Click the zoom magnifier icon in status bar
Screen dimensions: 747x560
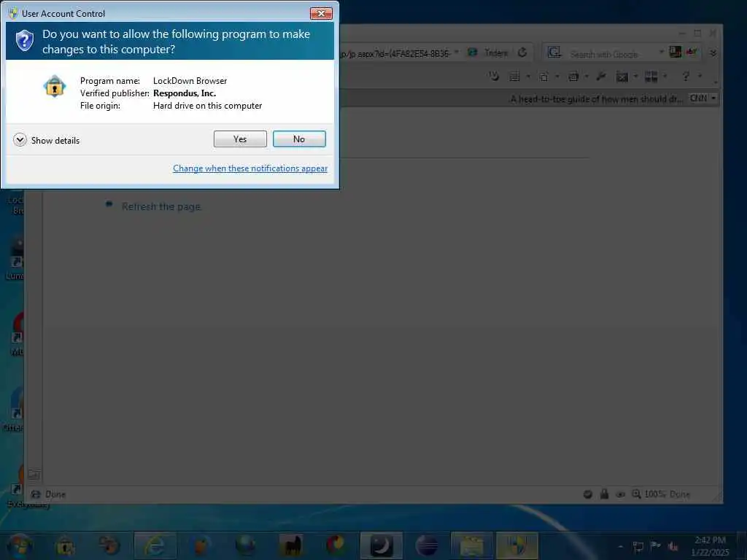[636, 494]
